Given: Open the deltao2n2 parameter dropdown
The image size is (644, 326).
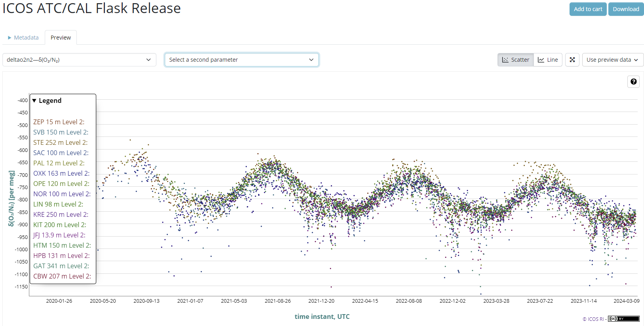Looking at the screenshot, I should click(79, 60).
